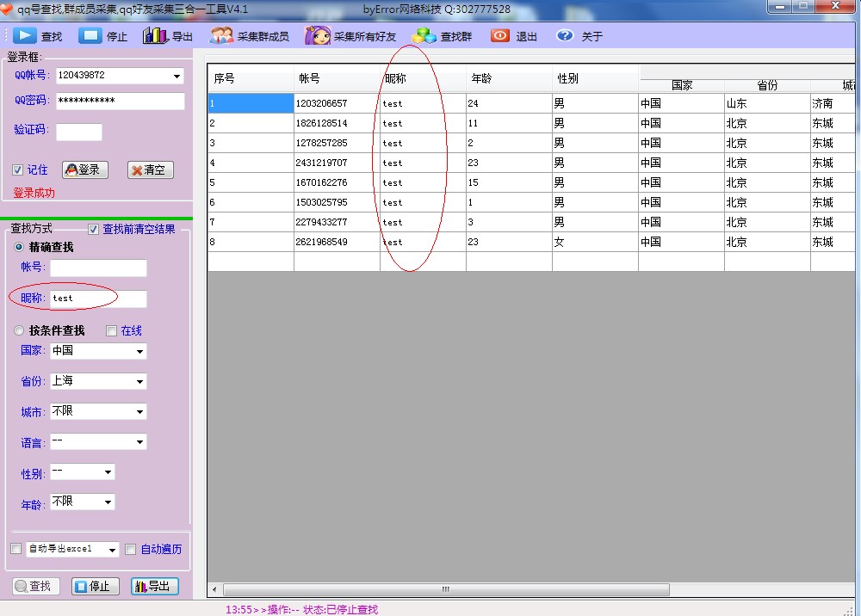Click the 停止 stop icon in the toolbar
This screenshot has height=616, width=861.
[x=90, y=35]
